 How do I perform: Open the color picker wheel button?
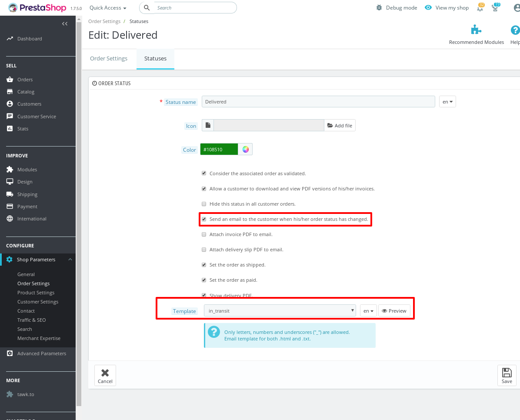point(245,149)
